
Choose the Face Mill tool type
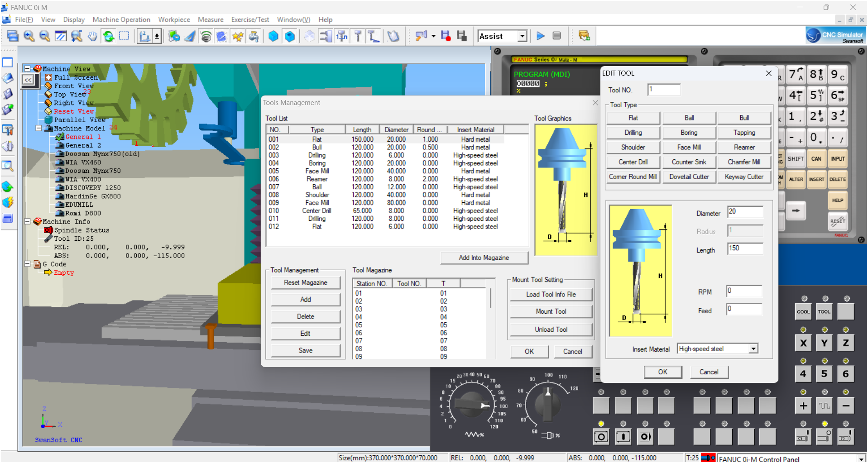pyautogui.click(x=689, y=147)
